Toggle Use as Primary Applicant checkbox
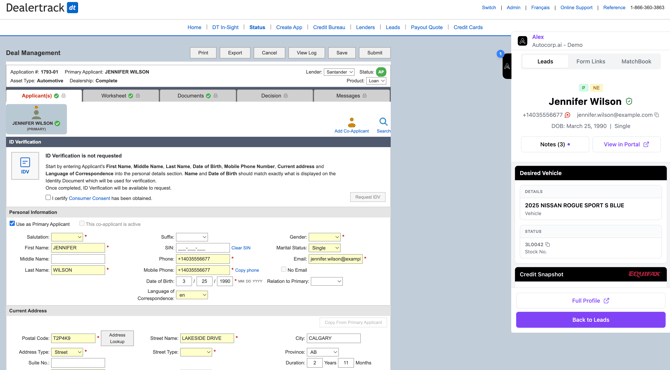This screenshot has width=670, height=370. pyautogui.click(x=12, y=223)
